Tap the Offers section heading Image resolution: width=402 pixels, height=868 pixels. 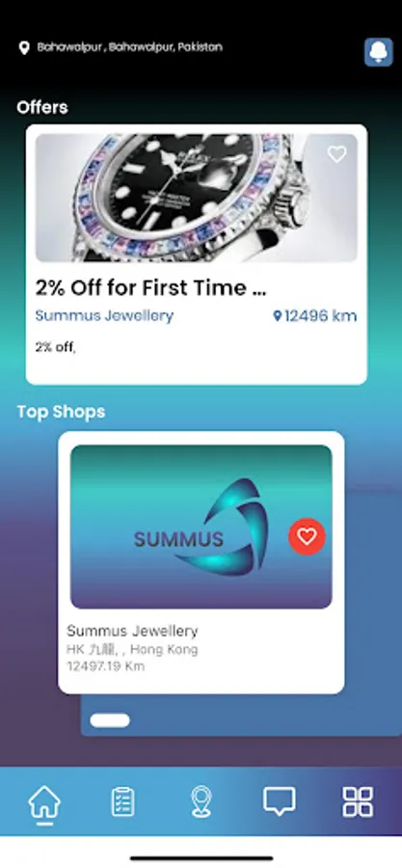click(x=42, y=107)
